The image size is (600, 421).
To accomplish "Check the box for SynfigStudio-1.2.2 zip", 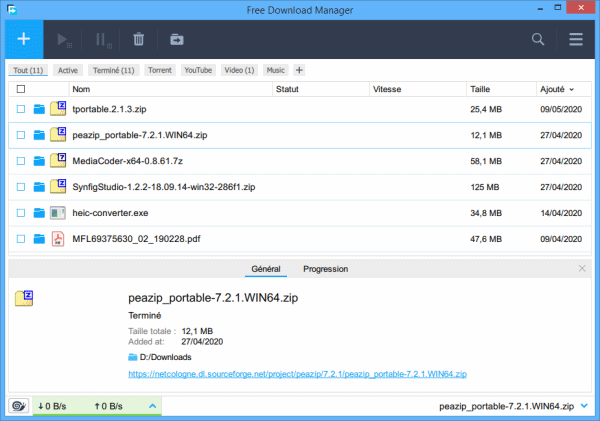I will point(21,187).
